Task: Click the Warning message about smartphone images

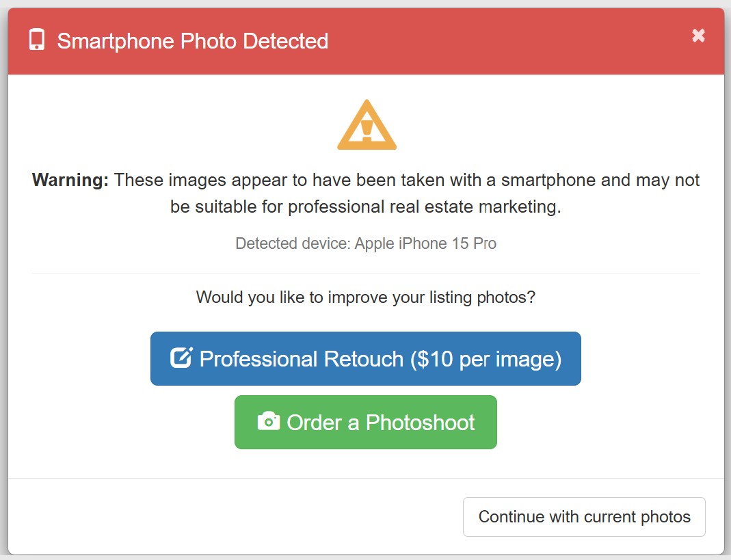Action: [365, 193]
